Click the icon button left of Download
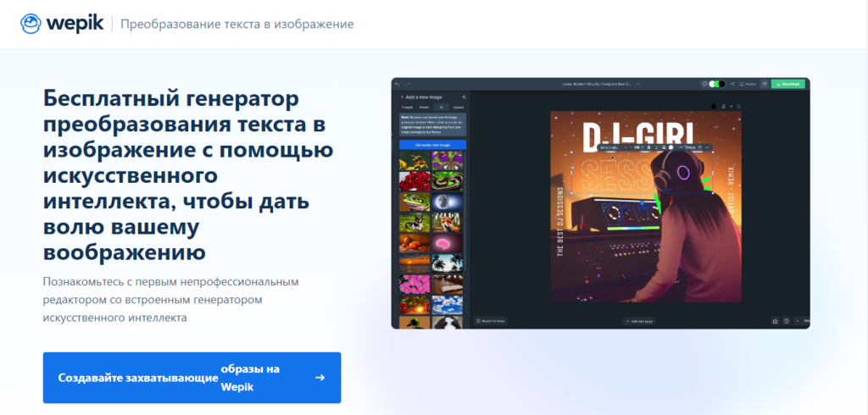The width and height of the screenshot is (868, 415). [765, 84]
